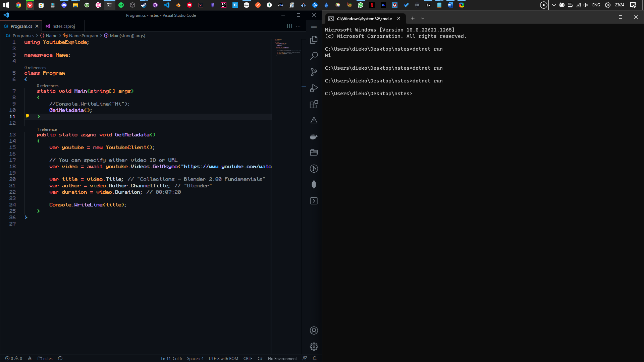Click the CRLF line ending selector

pos(248,358)
